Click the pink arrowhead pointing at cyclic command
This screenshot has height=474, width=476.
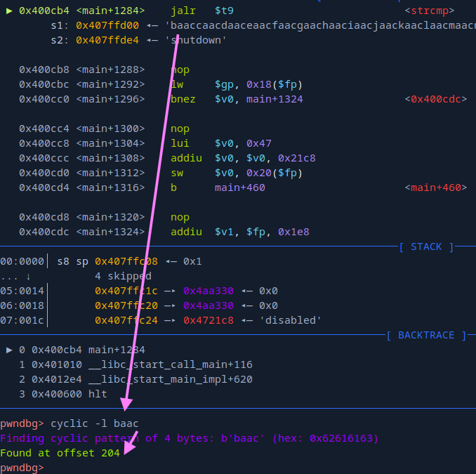point(126,403)
